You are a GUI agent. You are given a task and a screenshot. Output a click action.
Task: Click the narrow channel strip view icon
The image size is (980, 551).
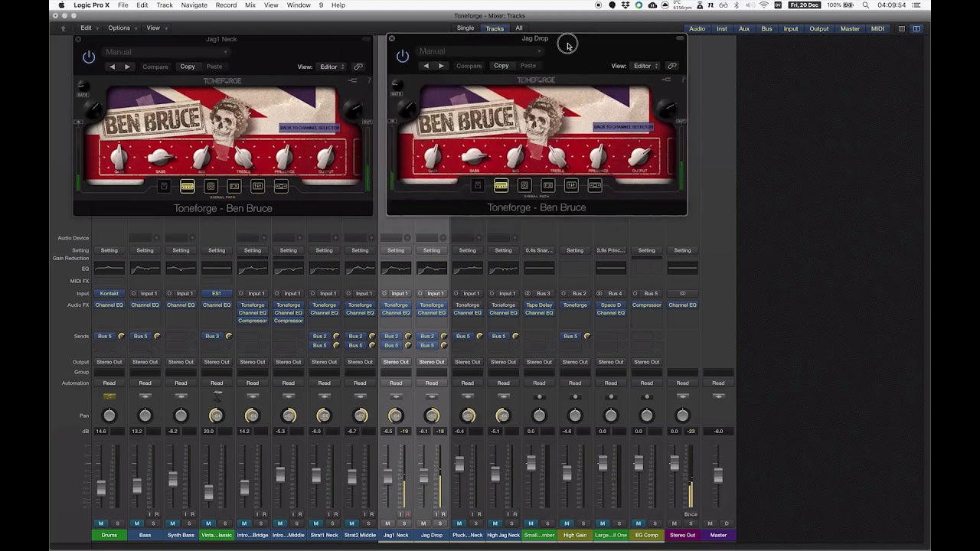tap(902, 28)
